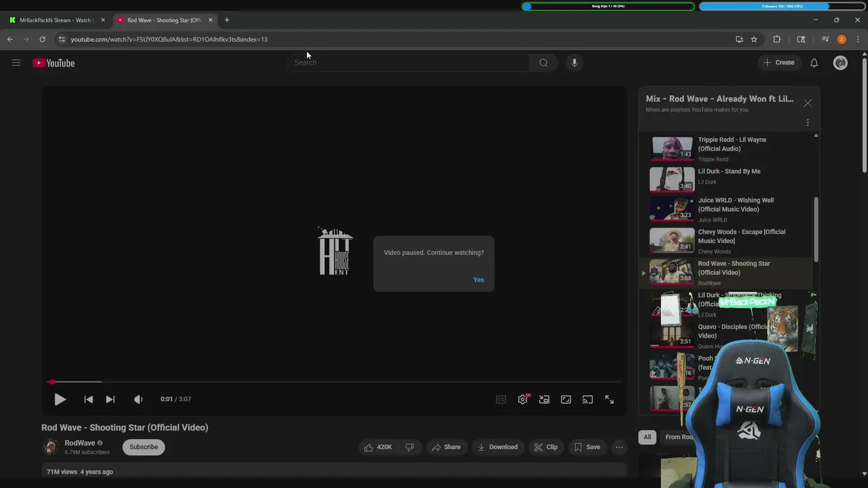Go to the YouTube home logo
This screenshot has height=488, width=868.
54,63
